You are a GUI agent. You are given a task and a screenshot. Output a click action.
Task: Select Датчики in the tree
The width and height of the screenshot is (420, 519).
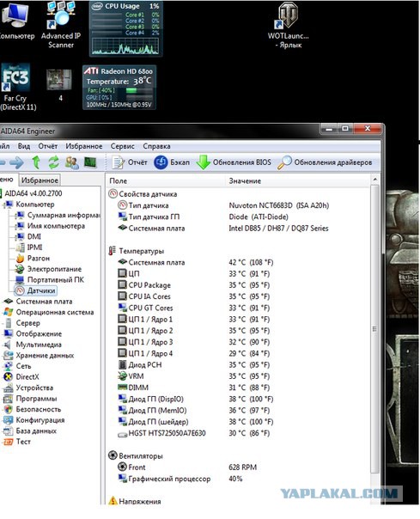click(x=41, y=290)
